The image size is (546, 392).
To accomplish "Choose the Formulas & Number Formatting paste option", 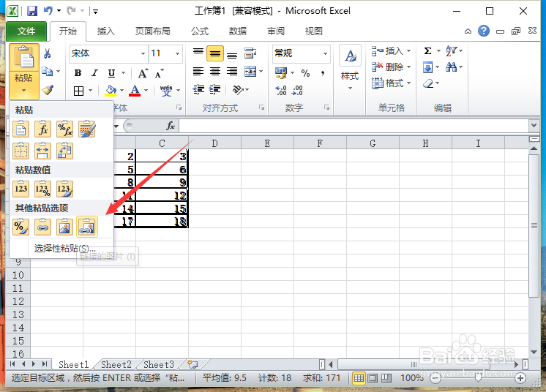I will point(64,129).
